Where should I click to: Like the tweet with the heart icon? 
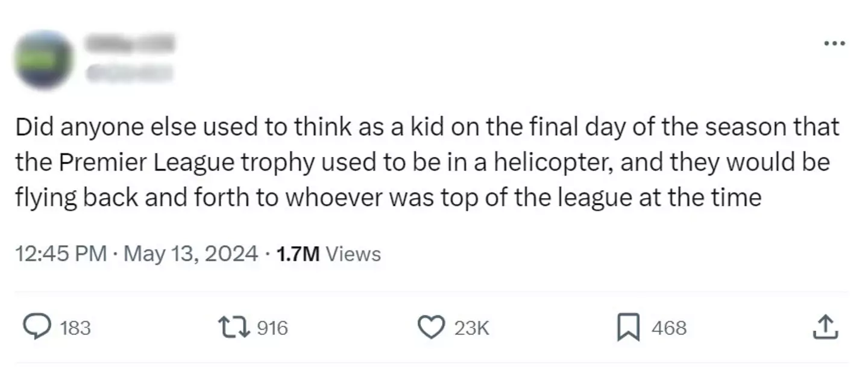429,328
